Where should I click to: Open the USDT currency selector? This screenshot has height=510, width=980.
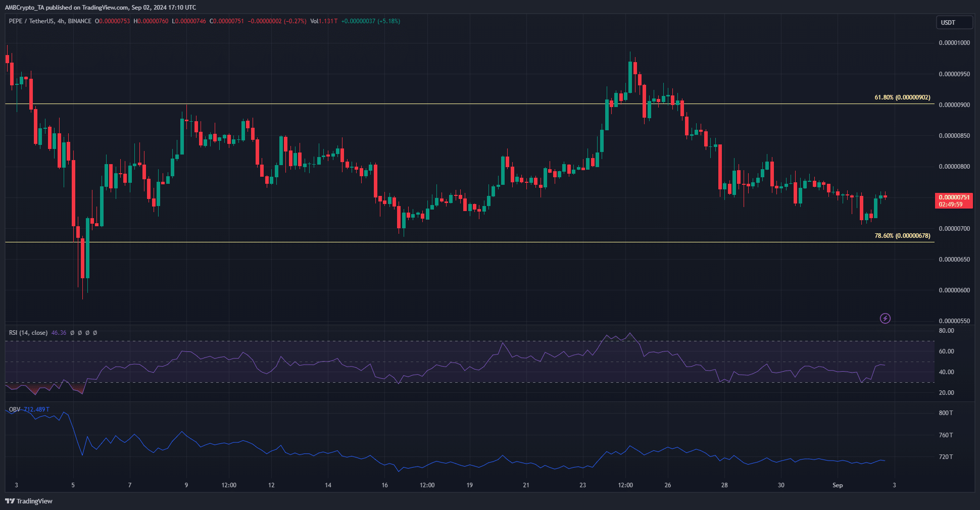click(954, 22)
